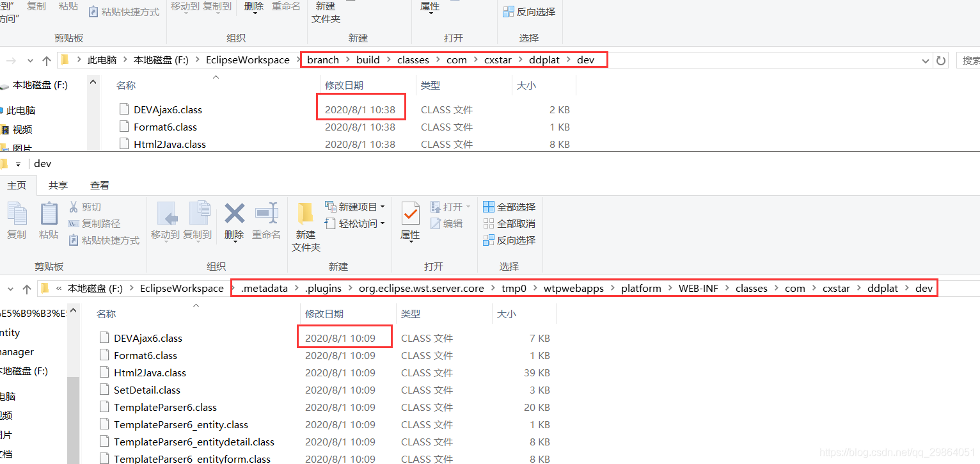Click '.metadata' breadcrumb in lower address bar
The height and width of the screenshot is (464, 980).
pos(264,289)
